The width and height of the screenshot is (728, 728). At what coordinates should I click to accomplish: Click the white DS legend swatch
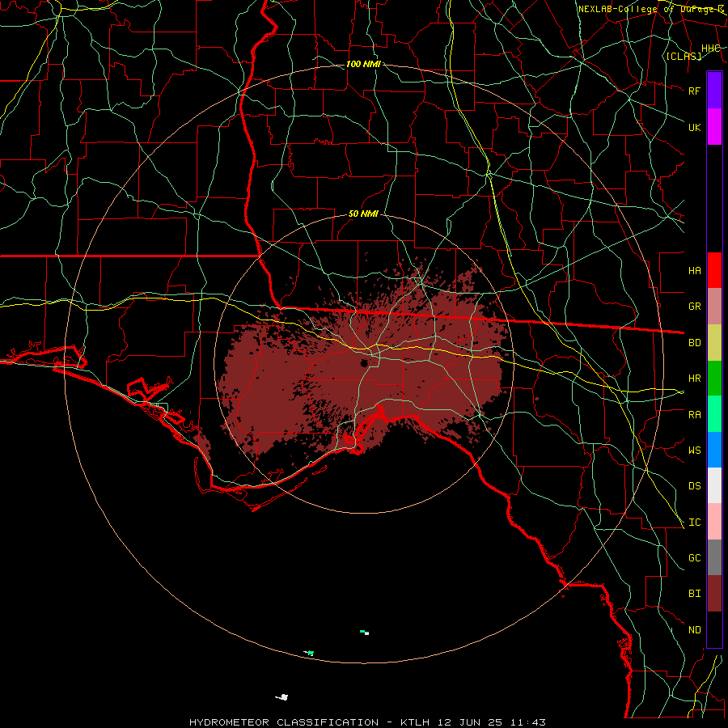714,485
